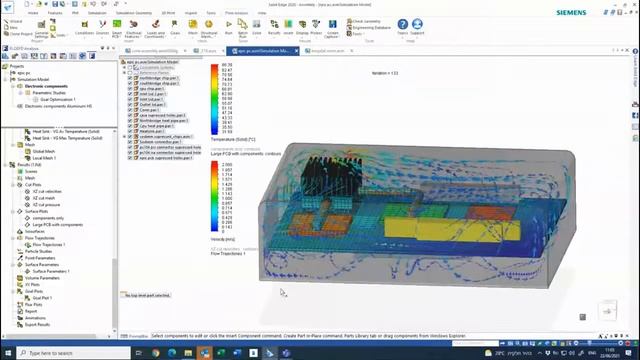The height and width of the screenshot is (360, 640).
Task: Open the Results ribbon tool
Action: tap(274, 28)
